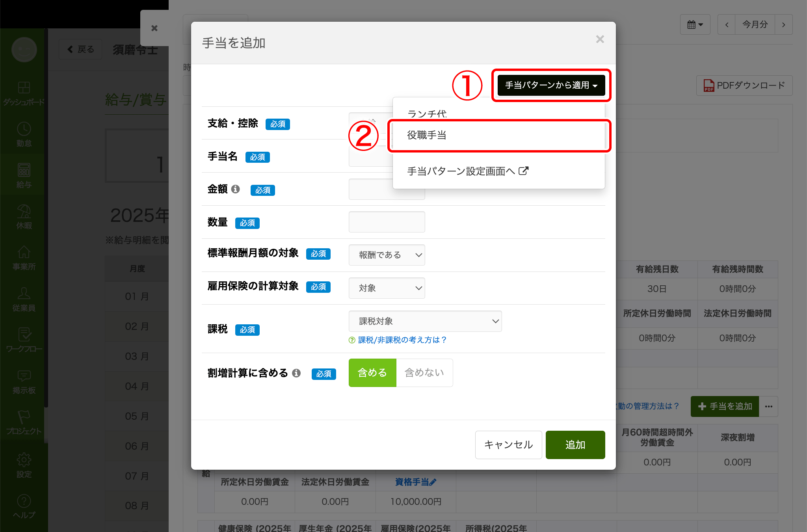Open the calendar picker dropdown icon

pyautogui.click(x=695, y=24)
